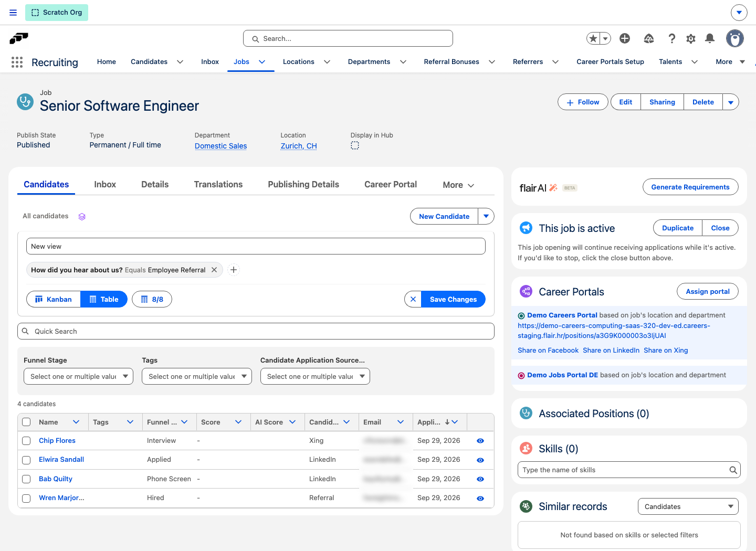Switch to Table view
The image size is (756, 551).
(x=104, y=299)
